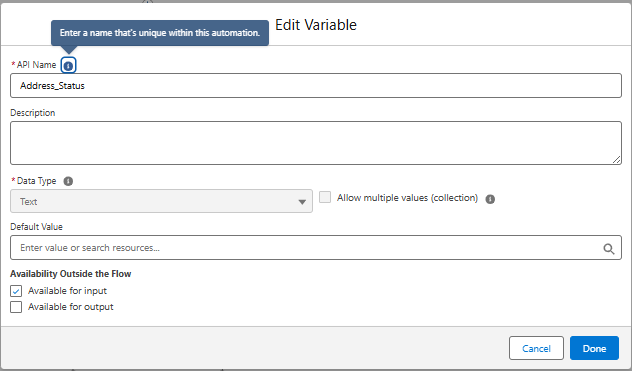Click the Cancel button

(x=536, y=348)
